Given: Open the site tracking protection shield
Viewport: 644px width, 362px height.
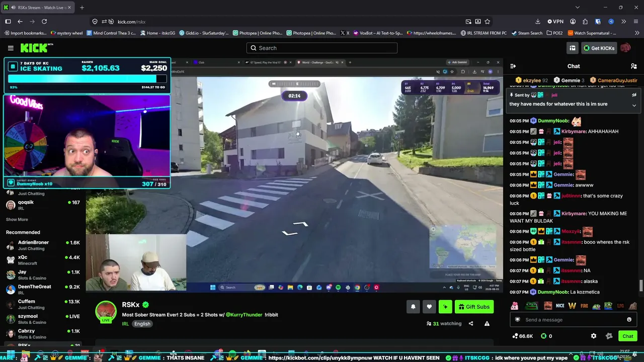Looking at the screenshot, I should [95, 22].
